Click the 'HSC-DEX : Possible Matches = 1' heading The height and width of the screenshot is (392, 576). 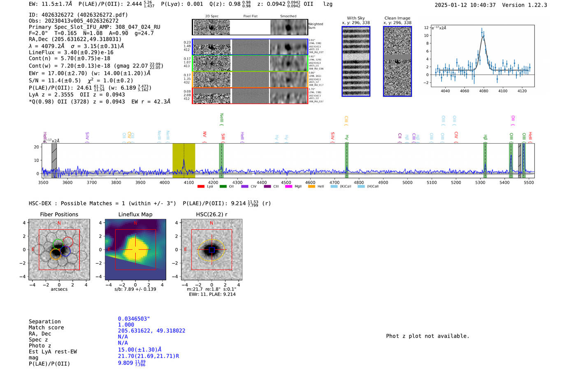coord(77,203)
